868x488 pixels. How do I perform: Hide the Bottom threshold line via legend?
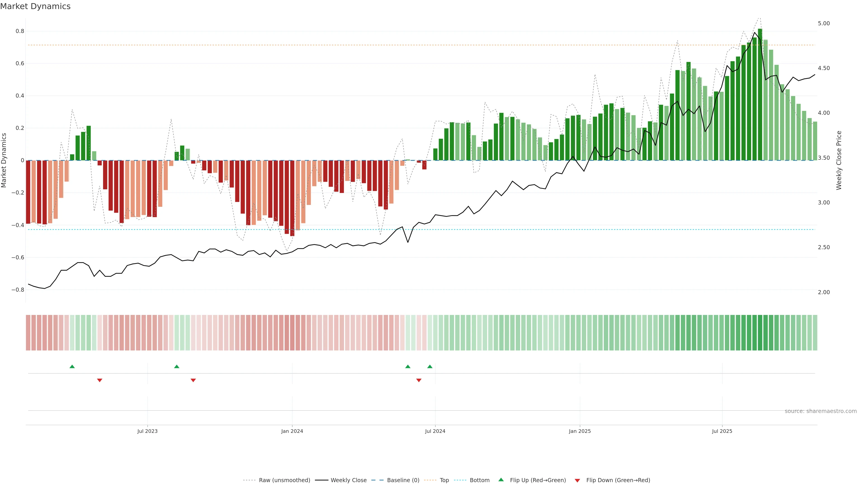point(479,480)
